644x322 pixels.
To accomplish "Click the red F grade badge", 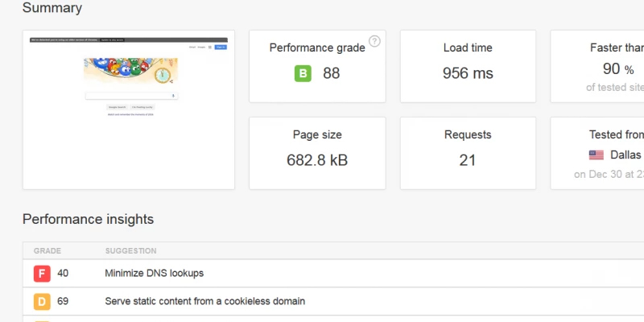I will (42, 273).
